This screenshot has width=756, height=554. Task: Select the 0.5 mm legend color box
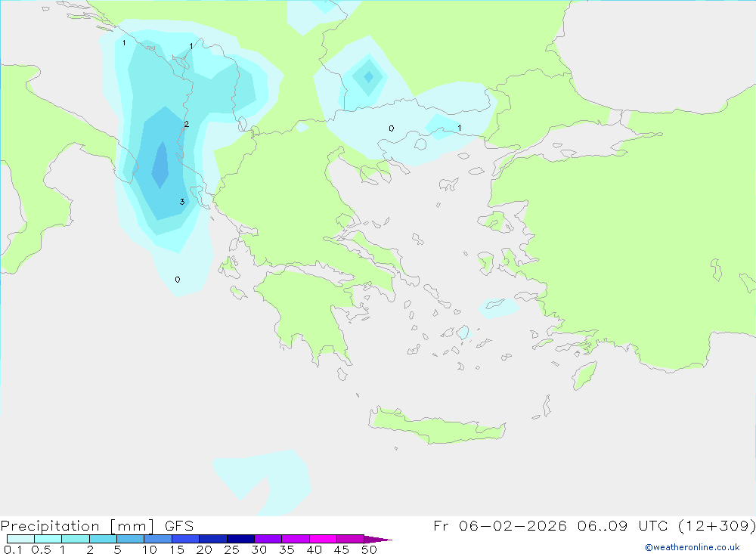[48, 539]
